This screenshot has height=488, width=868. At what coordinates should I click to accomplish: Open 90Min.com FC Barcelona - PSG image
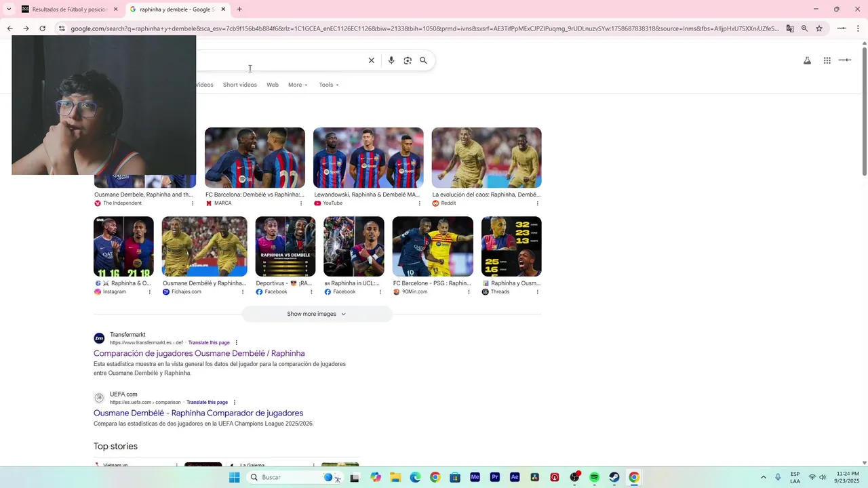(x=433, y=247)
